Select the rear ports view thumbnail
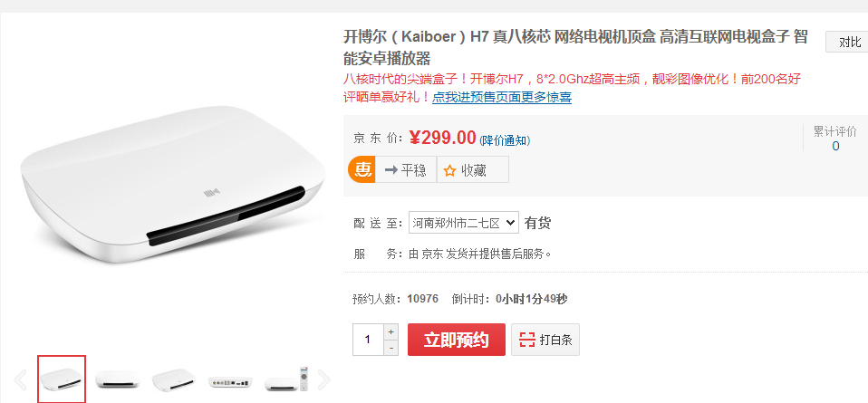Screen dimensions: 868x403 (x=230, y=381)
